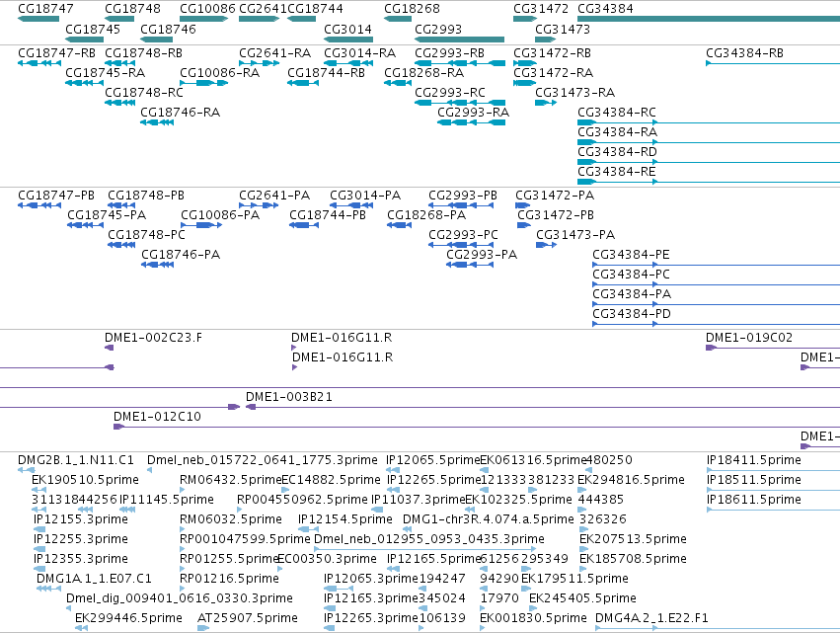Click the teal CG2993 gene bar
The image size is (840, 633).
(x=459, y=40)
